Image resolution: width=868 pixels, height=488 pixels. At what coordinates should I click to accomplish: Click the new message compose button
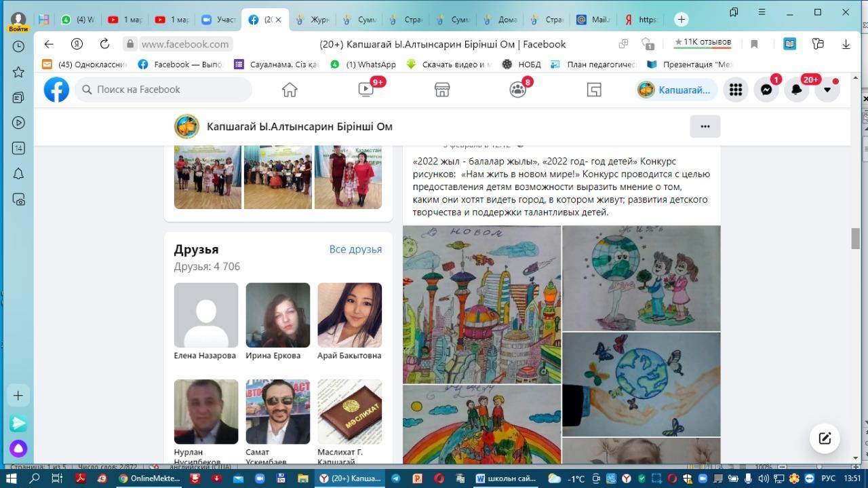click(825, 438)
